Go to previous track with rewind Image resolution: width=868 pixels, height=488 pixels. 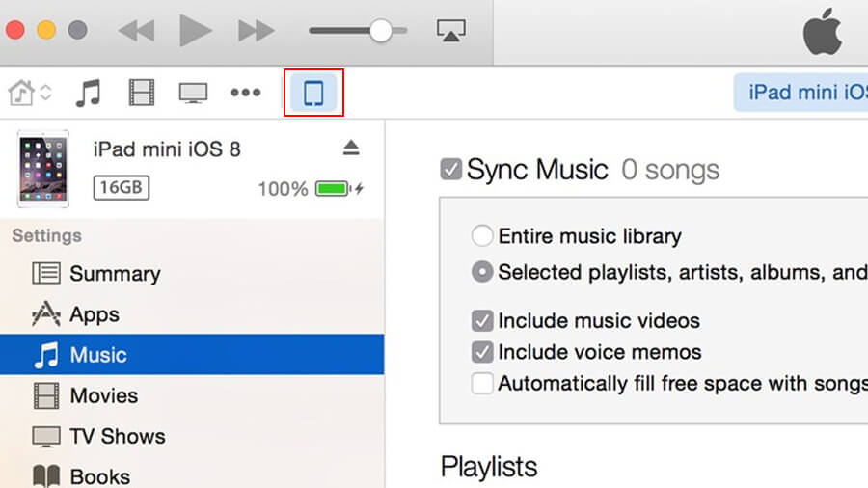coord(136,31)
